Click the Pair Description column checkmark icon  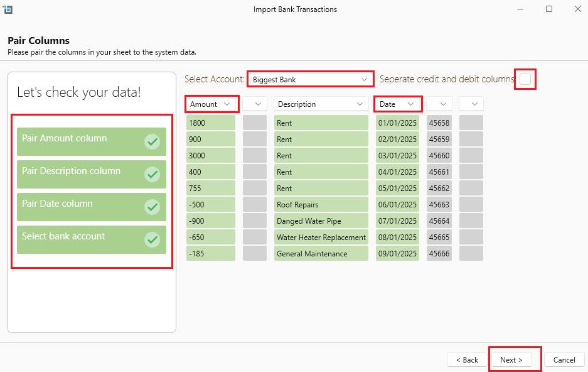pyautogui.click(x=152, y=175)
